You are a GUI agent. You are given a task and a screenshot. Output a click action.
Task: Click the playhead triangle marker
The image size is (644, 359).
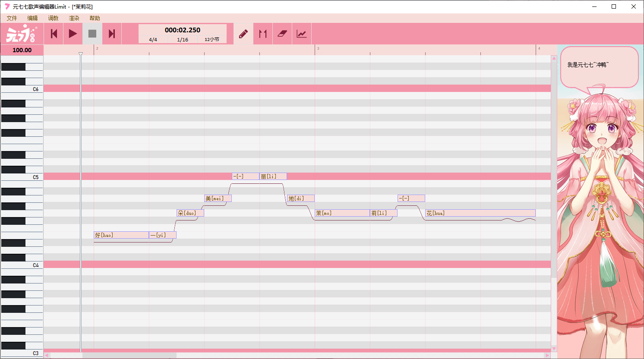81,54
